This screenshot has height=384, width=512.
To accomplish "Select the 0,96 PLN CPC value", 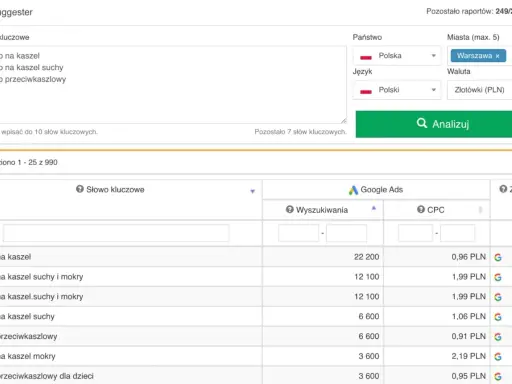I will click(469, 257).
